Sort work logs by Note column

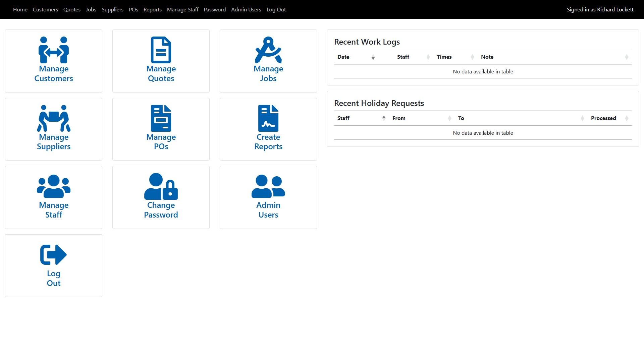[555, 57]
